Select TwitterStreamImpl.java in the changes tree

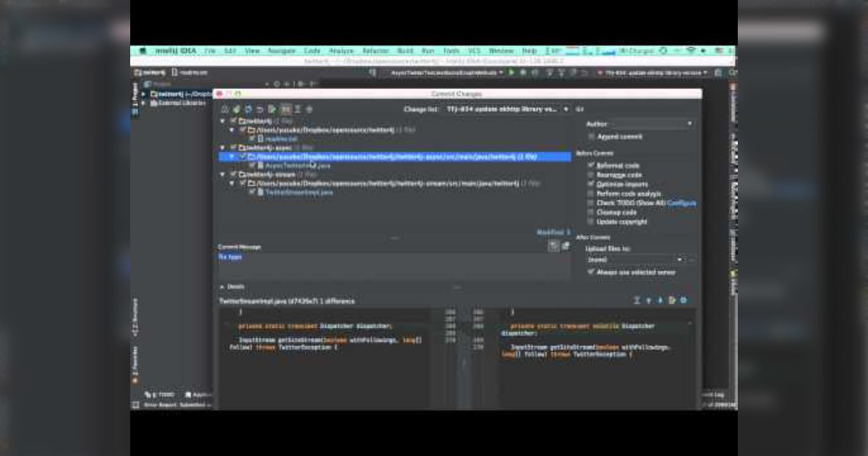(x=299, y=193)
